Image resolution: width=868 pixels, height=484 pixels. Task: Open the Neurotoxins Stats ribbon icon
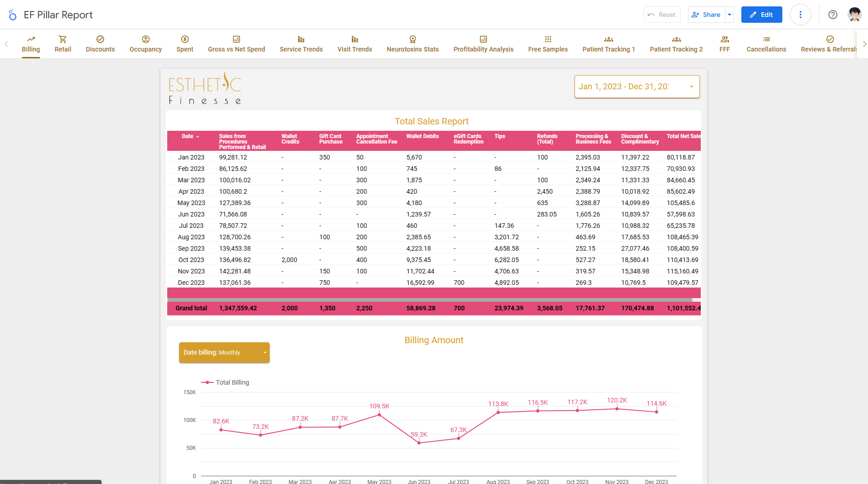[413, 39]
